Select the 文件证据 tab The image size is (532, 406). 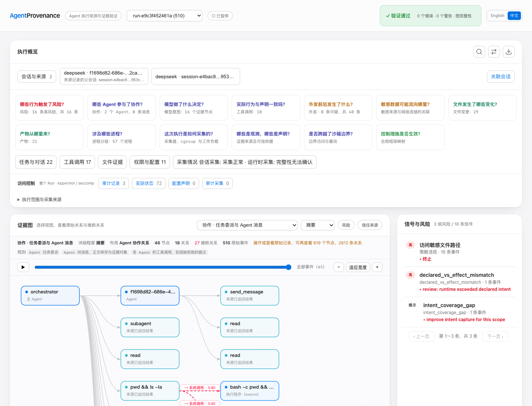click(x=112, y=162)
